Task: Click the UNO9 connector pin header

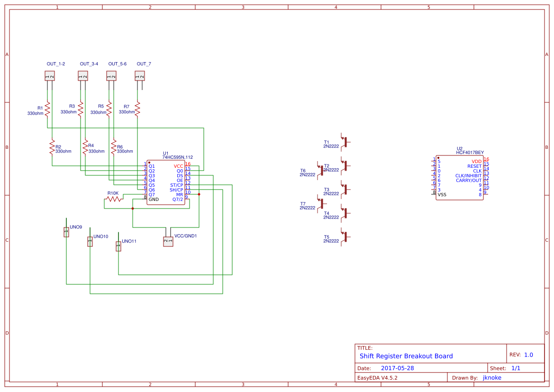Action: point(66,232)
